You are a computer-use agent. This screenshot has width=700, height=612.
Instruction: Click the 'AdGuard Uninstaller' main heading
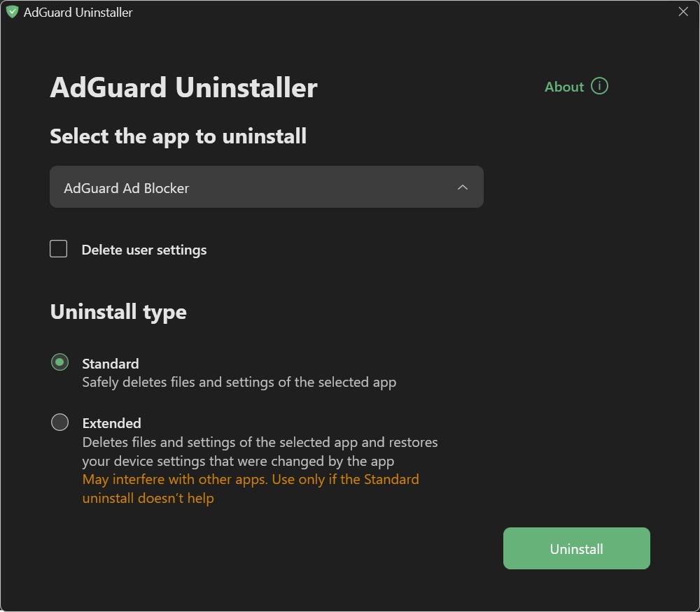183,87
